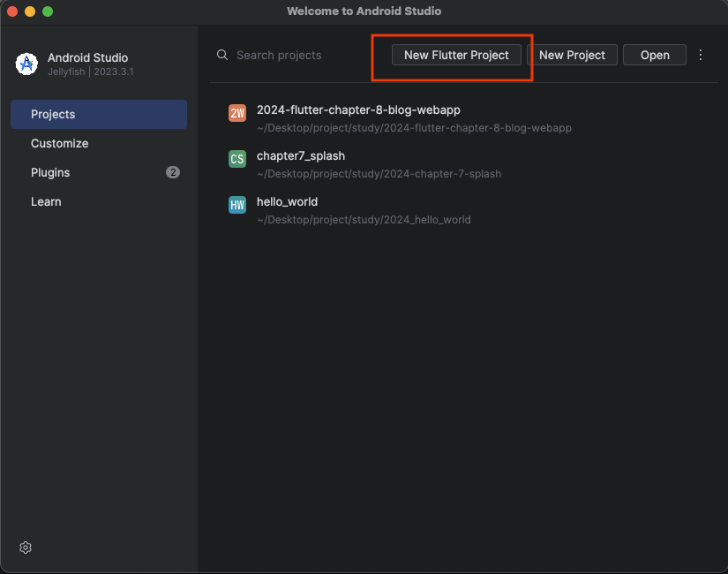Click the Android Studio logo icon
Viewport: 728px width, 574px height.
[x=26, y=64]
